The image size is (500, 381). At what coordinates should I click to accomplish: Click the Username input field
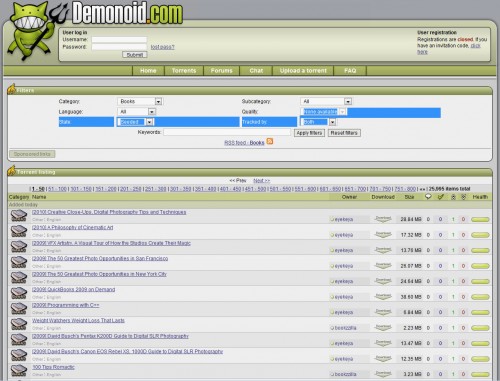[119, 40]
